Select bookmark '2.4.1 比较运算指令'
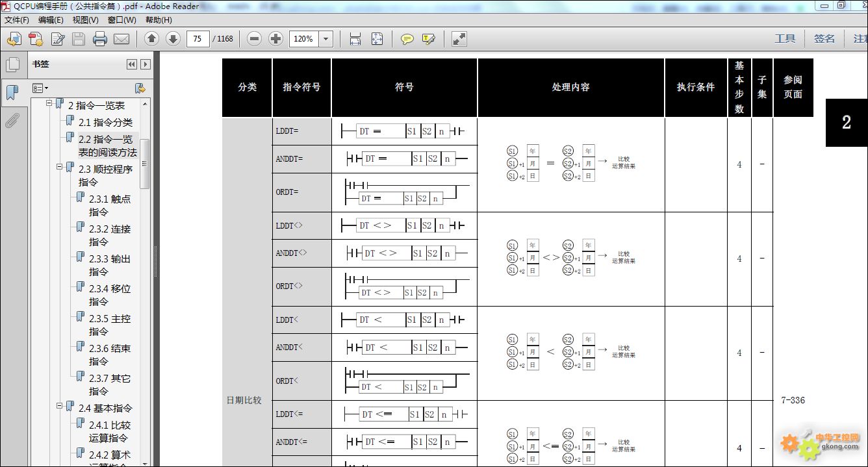Screen dimensions: 868x467 pos(110,431)
